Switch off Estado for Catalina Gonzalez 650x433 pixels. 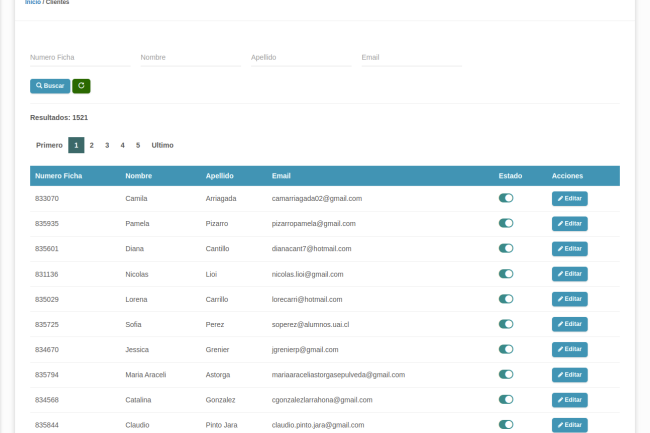(506, 400)
